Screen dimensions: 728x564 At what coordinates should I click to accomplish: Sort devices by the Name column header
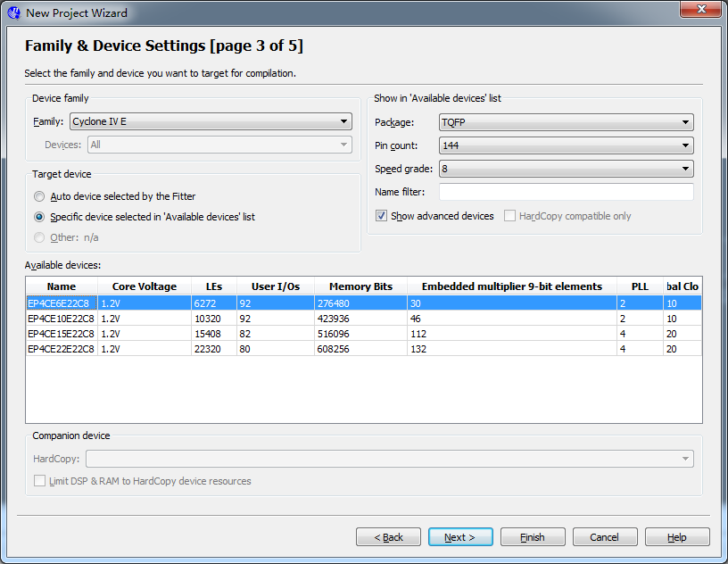click(62, 286)
